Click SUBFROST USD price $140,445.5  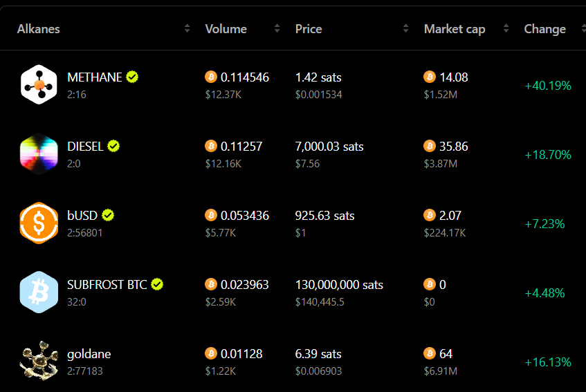pyautogui.click(x=320, y=301)
